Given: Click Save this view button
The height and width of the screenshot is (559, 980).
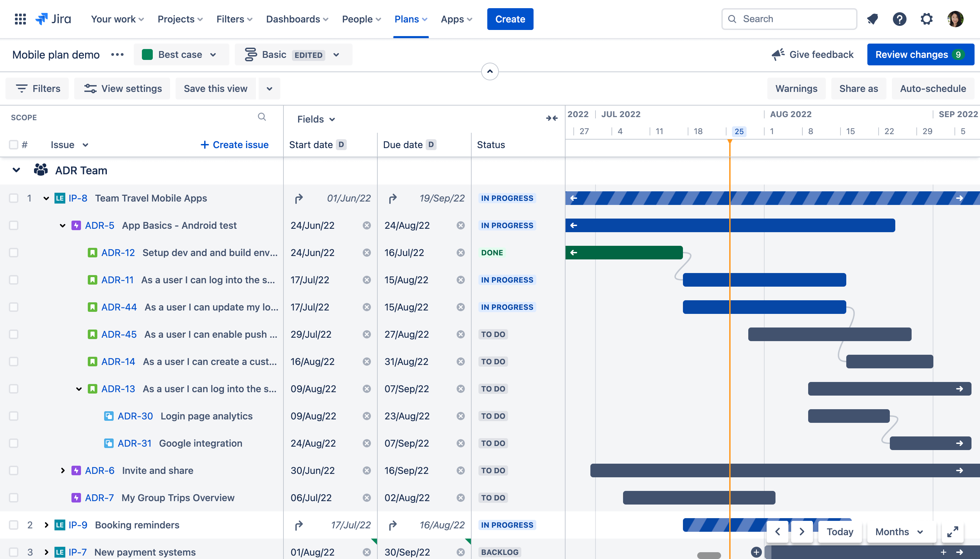Looking at the screenshot, I should (215, 88).
